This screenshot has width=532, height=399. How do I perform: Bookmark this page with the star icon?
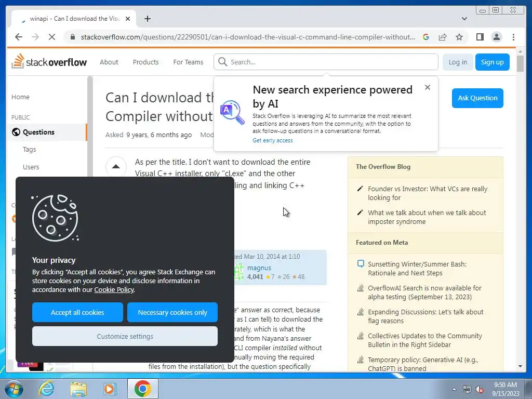click(x=459, y=37)
